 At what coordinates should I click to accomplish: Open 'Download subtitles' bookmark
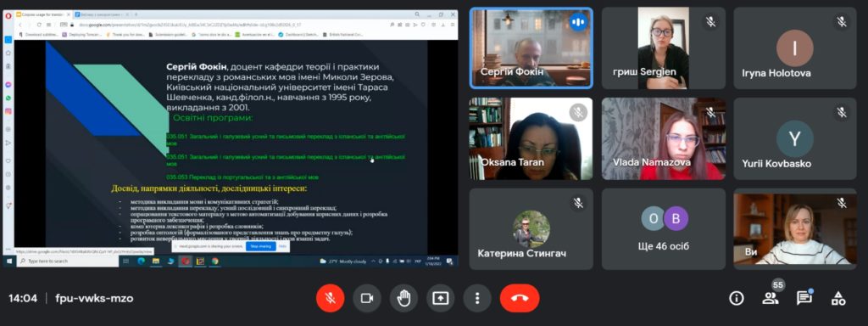pos(39,34)
